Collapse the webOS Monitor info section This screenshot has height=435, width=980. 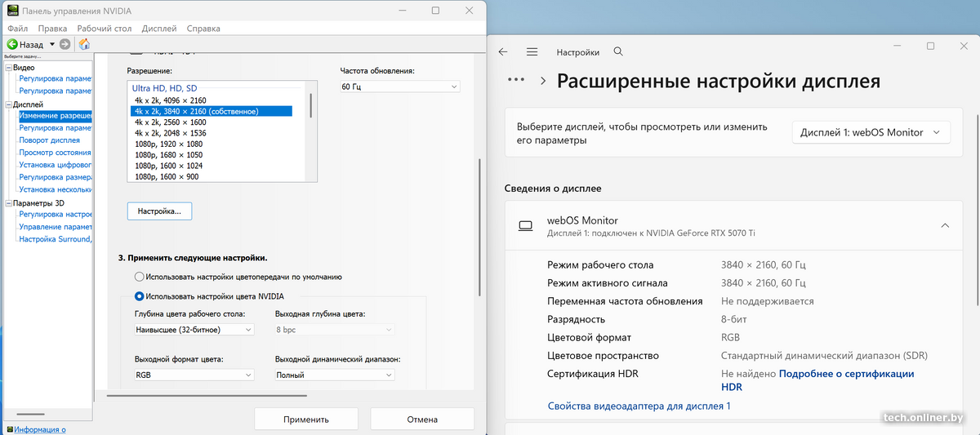[x=945, y=225]
